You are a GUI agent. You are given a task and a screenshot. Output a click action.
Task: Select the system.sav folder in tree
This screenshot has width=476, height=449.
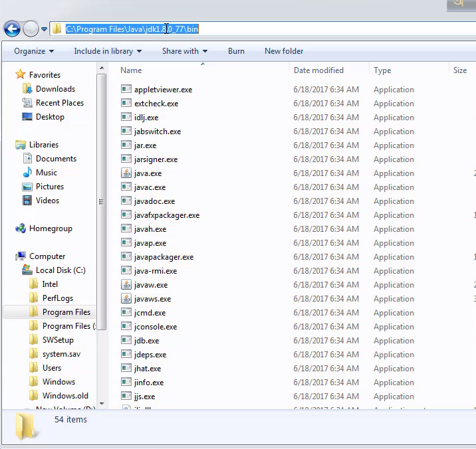(61, 354)
